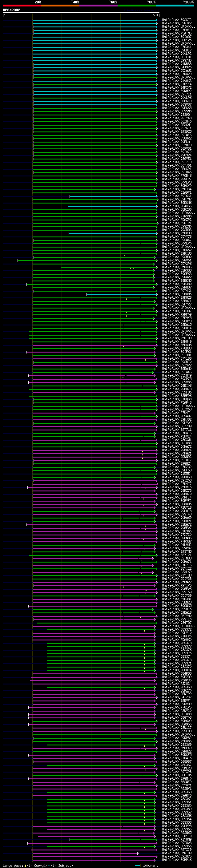Click the white query length bar

point(81,13)
